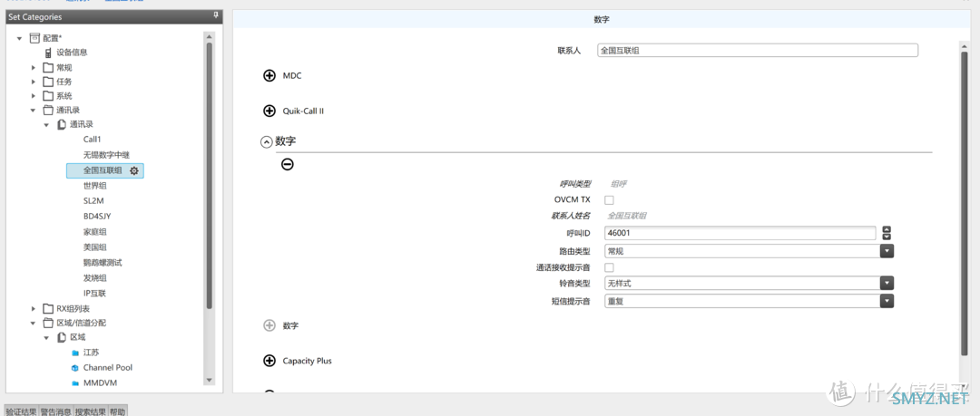Select Call1 contact in tree
Screen dimensions: 980x416
tap(92, 140)
